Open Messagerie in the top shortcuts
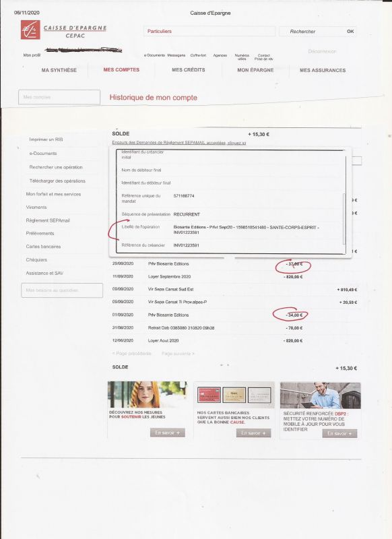Viewport: 392px width, 539px height. pyautogui.click(x=176, y=55)
